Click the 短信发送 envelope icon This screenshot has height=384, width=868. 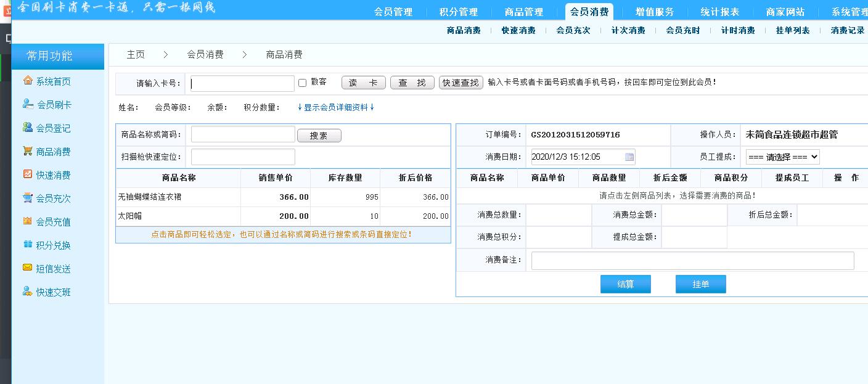pos(28,268)
